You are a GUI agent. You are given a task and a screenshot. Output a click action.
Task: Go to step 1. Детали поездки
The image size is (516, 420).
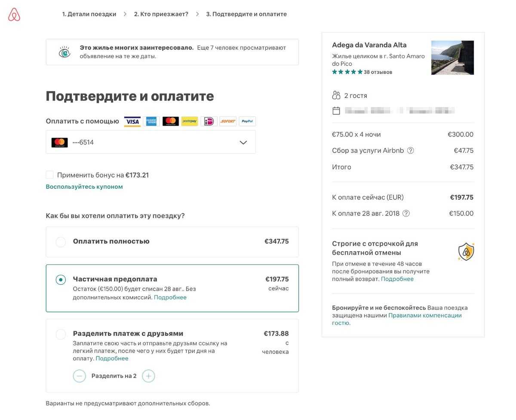(89, 13)
